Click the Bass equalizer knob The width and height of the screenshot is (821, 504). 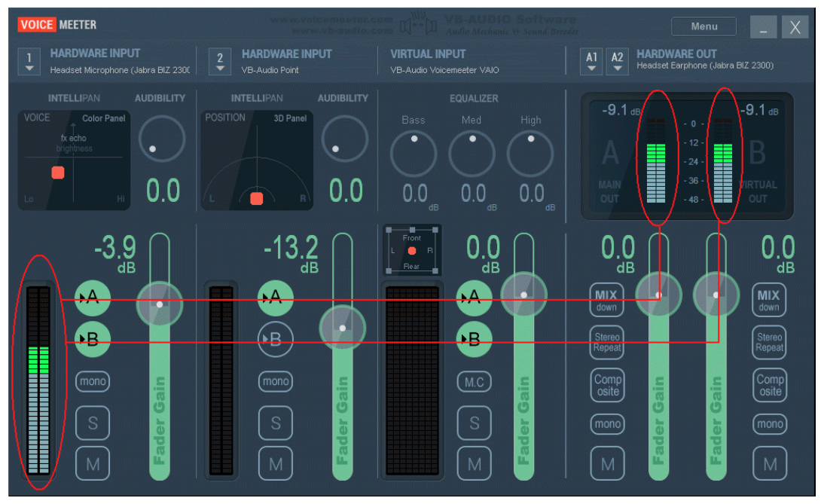[413, 154]
